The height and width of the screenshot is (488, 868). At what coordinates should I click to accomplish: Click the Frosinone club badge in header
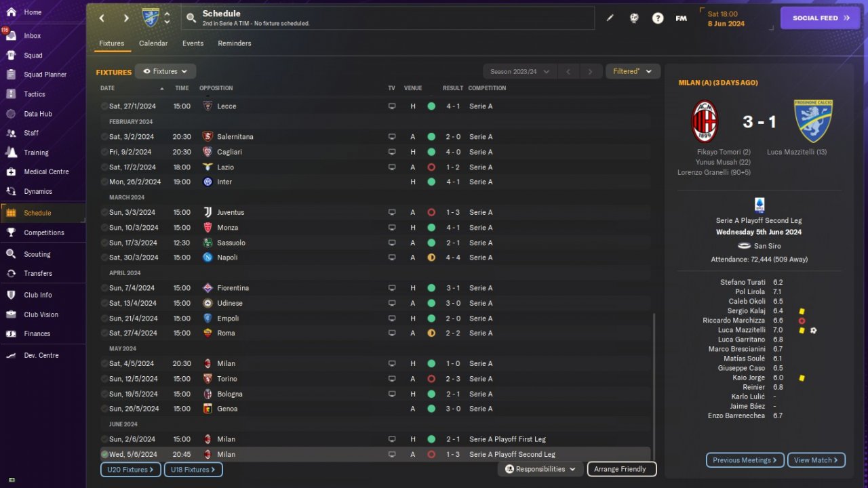tap(150, 18)
